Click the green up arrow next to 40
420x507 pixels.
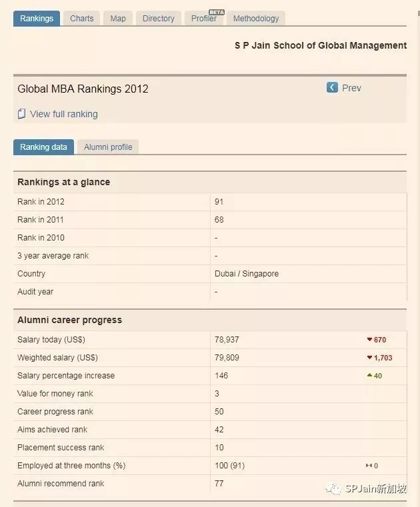[369, 376]
